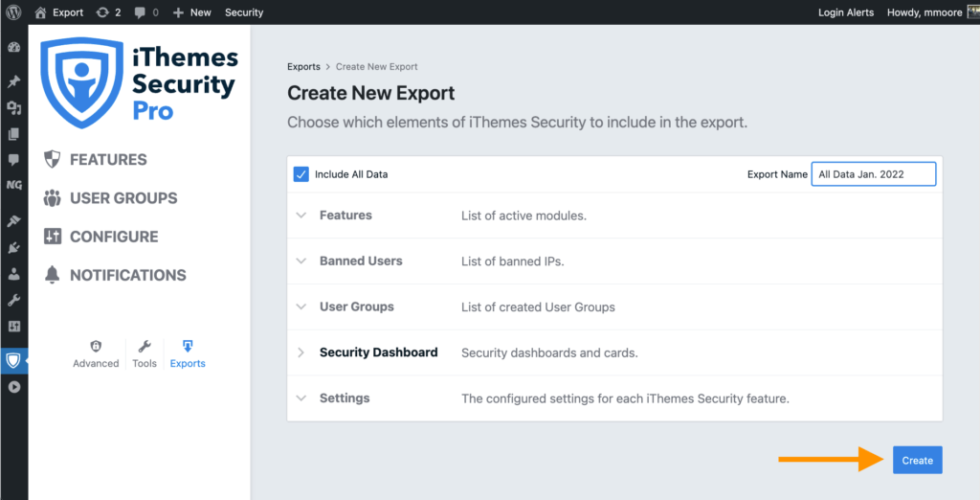Toggle the Include All Data checkbox
The height and width of the screenshot is (500, 980).
pyautogui.click(x=301, y=174)
